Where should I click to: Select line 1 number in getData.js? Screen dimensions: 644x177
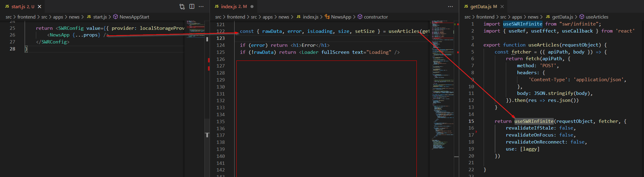coord(472,24)
